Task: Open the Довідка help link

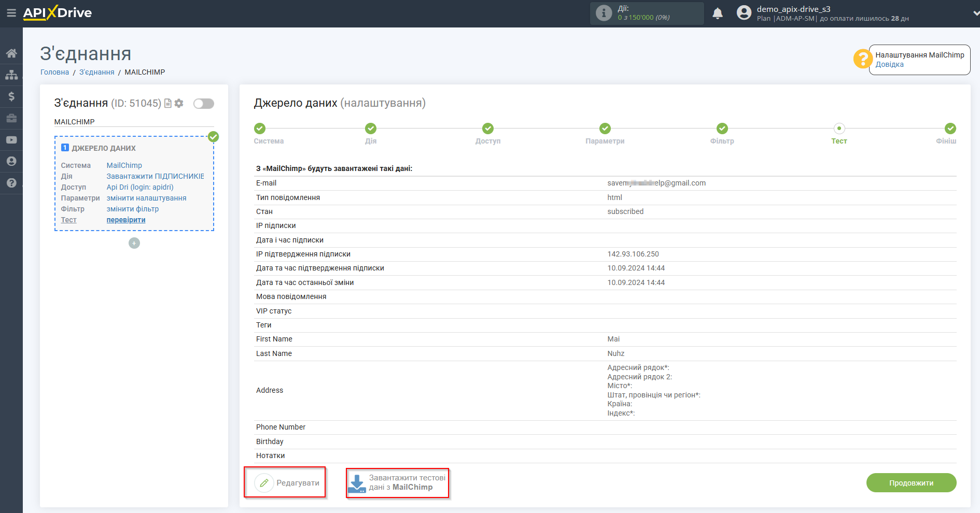Action: [889, 64]
